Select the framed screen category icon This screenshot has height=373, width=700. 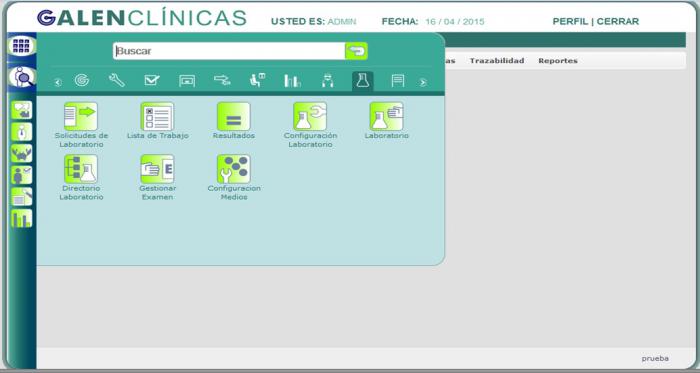(187, 81)
